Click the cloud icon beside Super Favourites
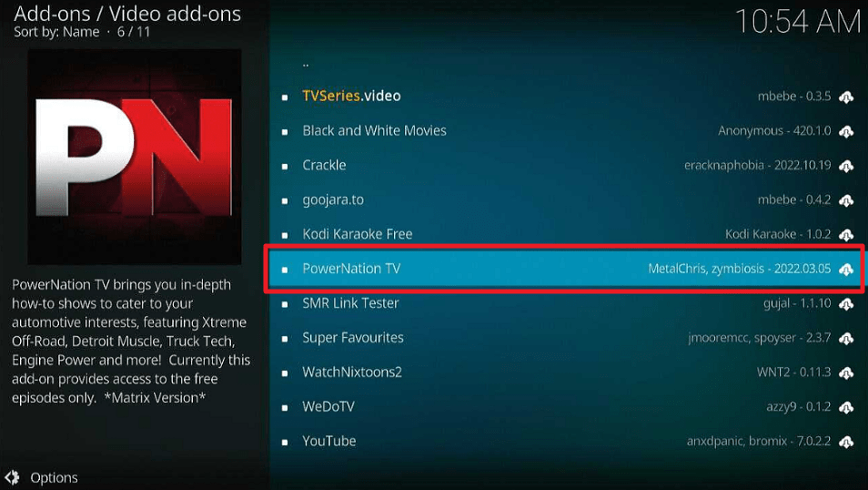Image resolution: width=868 pixels, height=490 pixels. 846,338
